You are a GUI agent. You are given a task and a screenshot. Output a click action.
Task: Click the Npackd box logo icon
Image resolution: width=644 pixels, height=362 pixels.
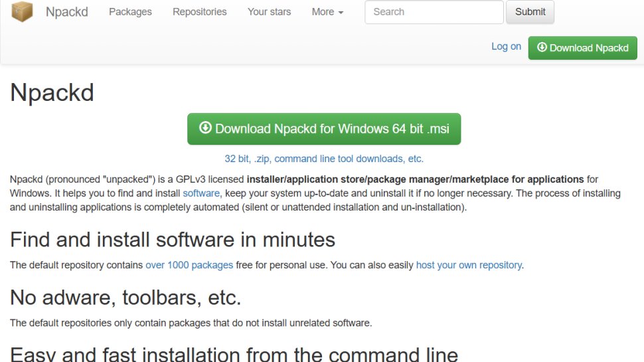[x=22, y=11]
